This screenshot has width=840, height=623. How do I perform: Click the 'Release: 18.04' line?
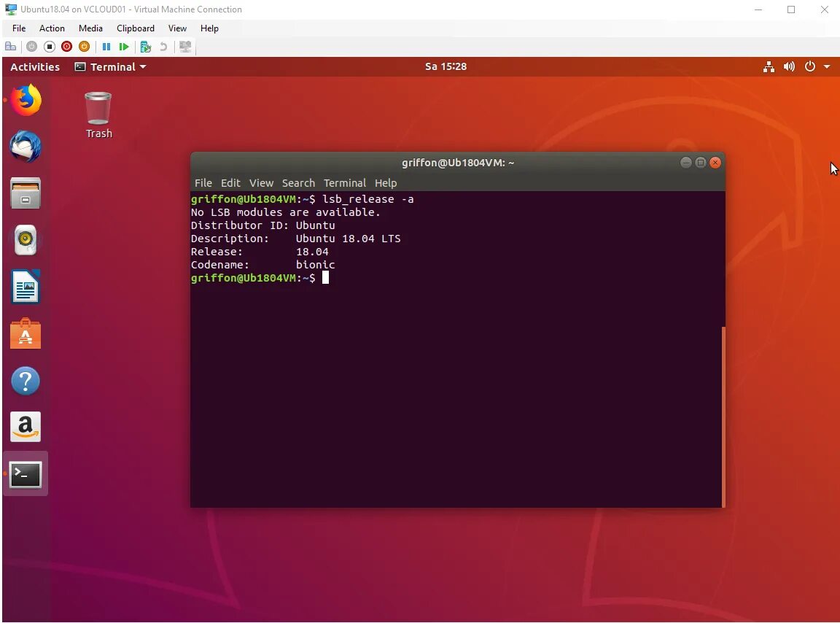(260, 252)
